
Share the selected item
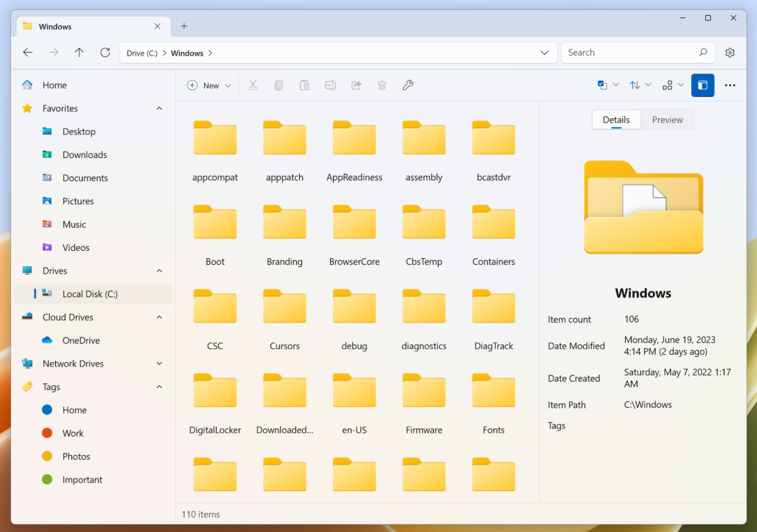click(356, 85)
